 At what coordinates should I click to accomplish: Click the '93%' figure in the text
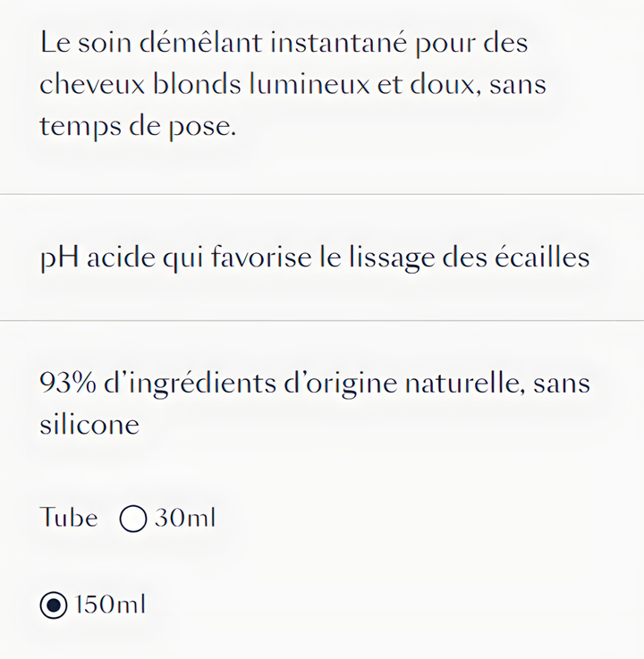[x=68, y=383]
